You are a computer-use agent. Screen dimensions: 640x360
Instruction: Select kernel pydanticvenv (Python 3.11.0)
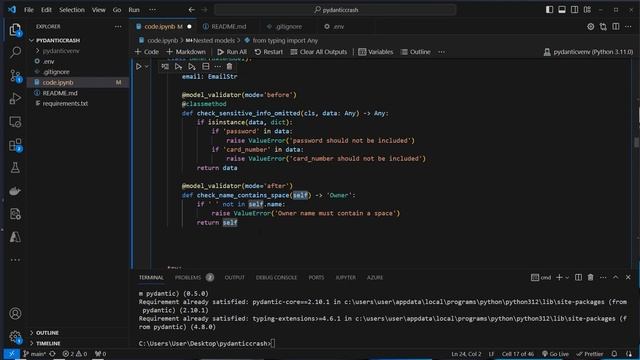click(x=588, y=52)
